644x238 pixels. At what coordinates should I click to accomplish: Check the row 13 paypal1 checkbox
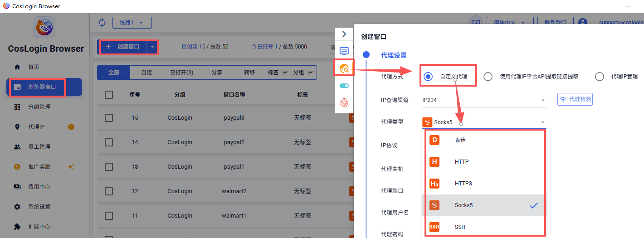click(x=109, y=167)
